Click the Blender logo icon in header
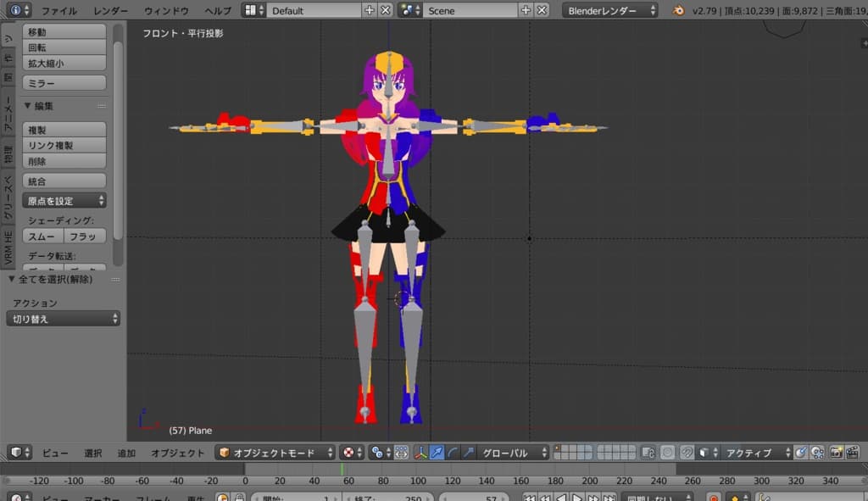This screenshot has width=868, height=501. (679, 11)
